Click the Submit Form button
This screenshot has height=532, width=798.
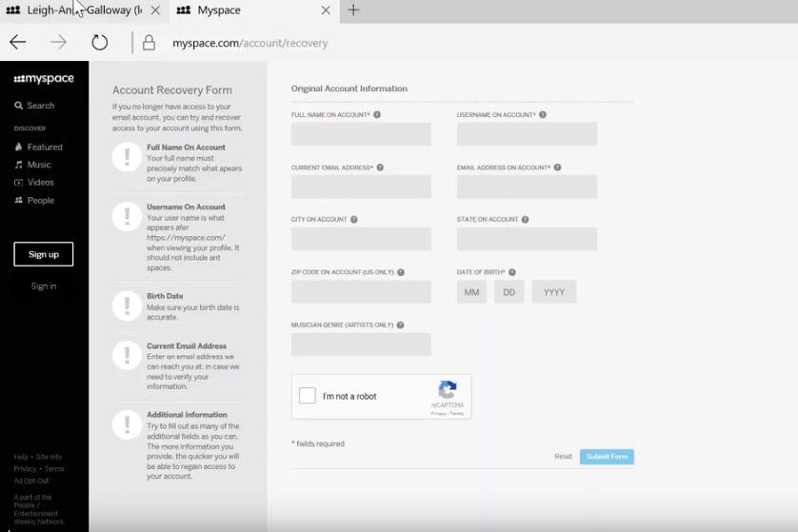[x=607, y=457]
